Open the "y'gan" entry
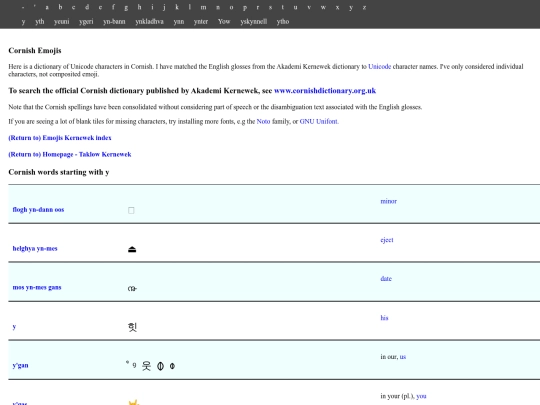Viewport: 540px width, 405px height. 20,365
